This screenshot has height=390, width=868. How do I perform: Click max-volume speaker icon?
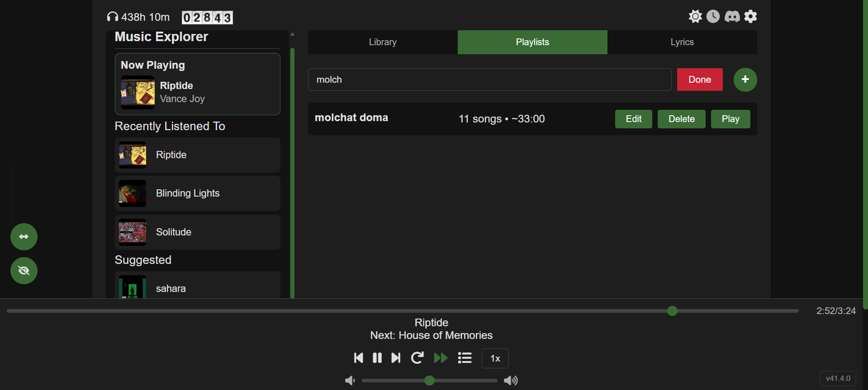(511, 381)
